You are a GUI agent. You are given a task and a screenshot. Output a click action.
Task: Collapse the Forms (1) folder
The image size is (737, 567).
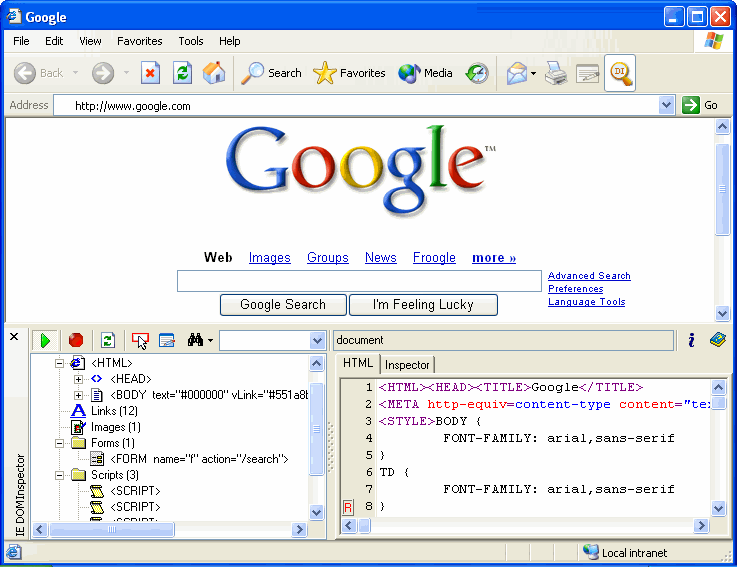pyautogui.click(x=59, y=443)
